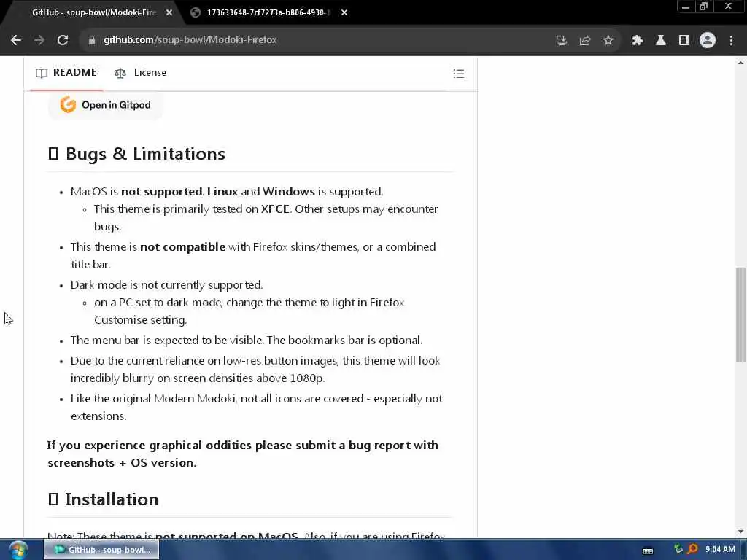Click the bold text "not compatible"

[182, 247]
